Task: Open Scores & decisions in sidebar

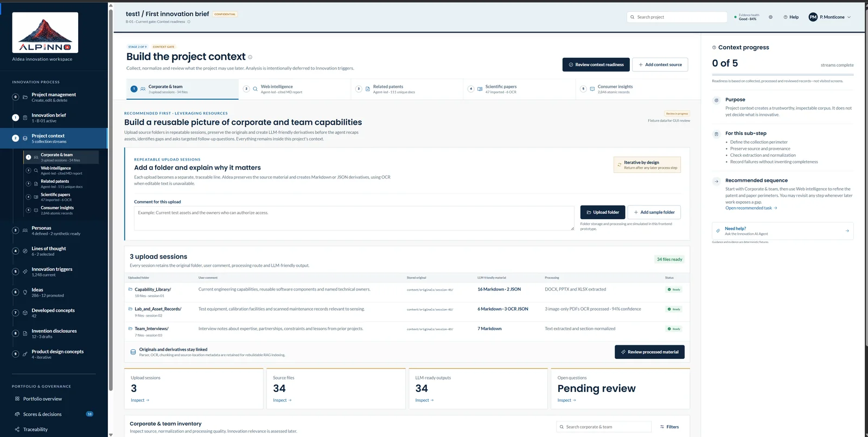Action: [x=42, y=414]
